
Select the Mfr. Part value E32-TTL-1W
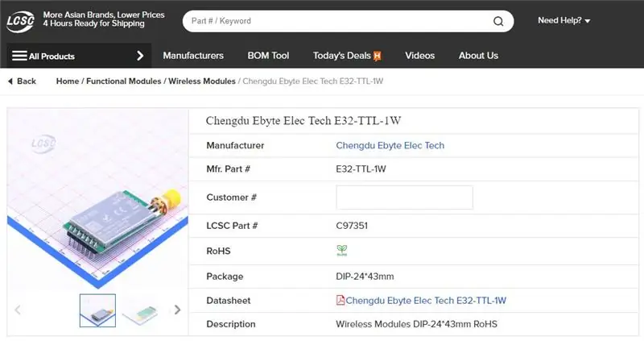click(x=361, y=169)
